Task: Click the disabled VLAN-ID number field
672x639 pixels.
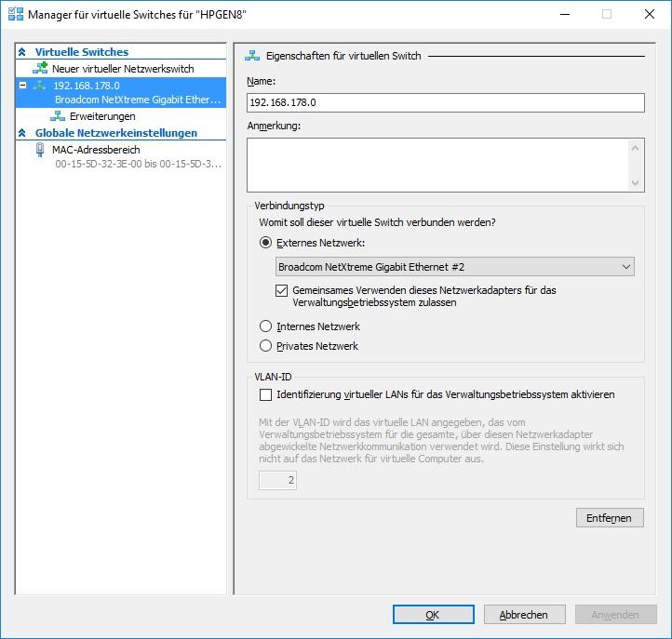Action: click(x=277, y=480)
